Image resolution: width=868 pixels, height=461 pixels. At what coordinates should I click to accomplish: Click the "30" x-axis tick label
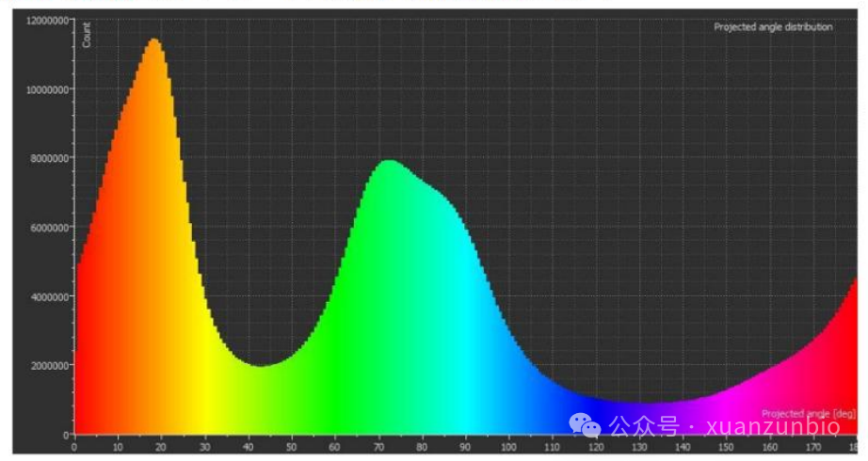tap(205, 447)
